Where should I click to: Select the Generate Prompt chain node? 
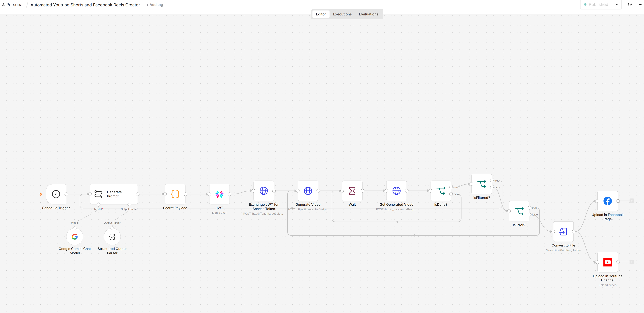[x=114, y=194]
